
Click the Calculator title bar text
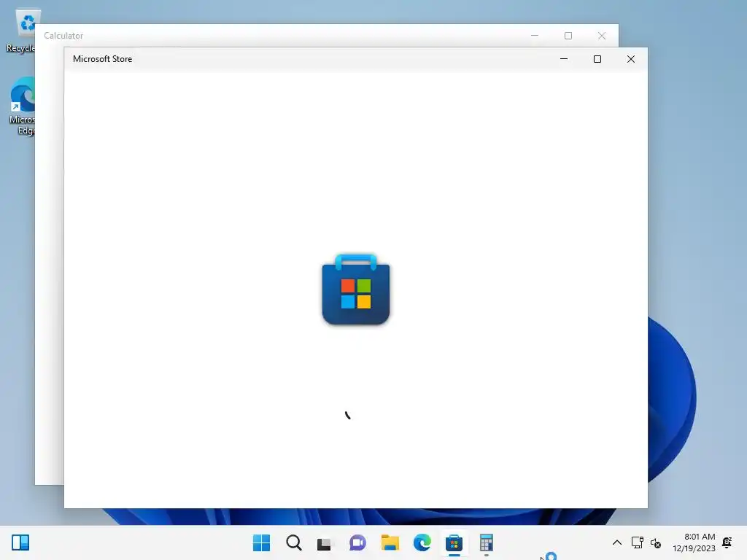pyautogui.click(x=63, y=36)
